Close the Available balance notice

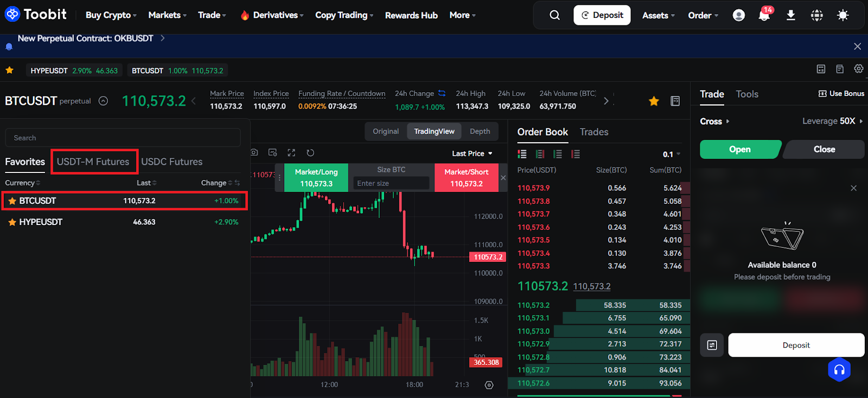click(853, 188)
